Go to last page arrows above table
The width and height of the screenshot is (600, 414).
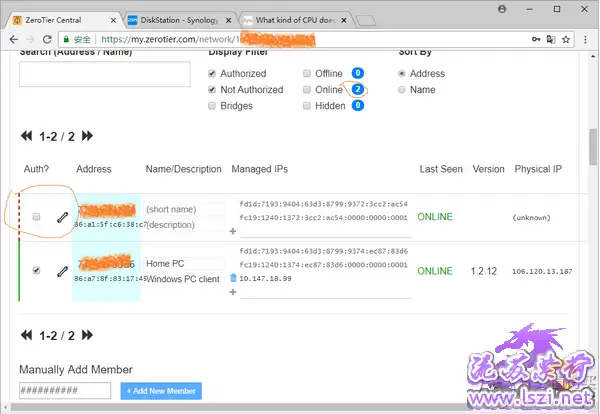87,135
